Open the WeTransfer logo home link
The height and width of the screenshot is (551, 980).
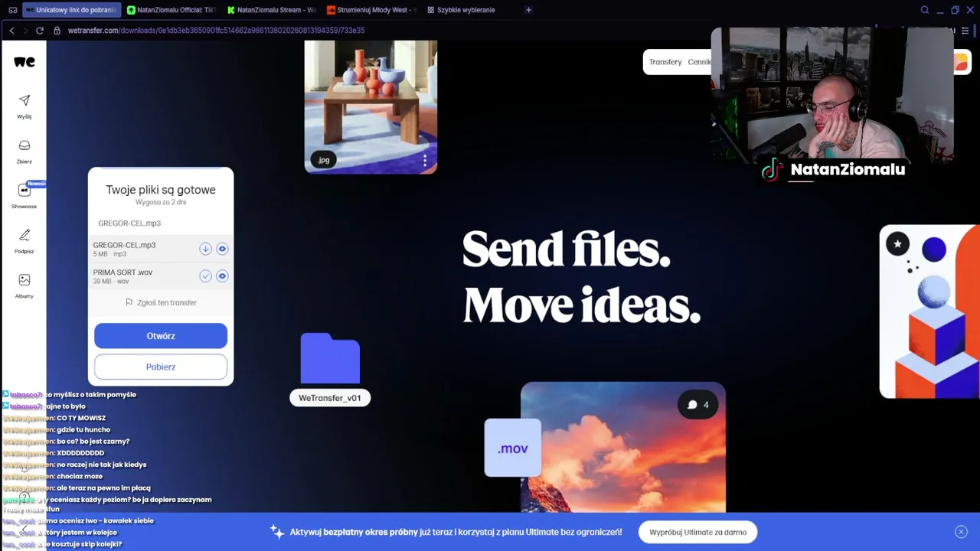tap(24, 62)
